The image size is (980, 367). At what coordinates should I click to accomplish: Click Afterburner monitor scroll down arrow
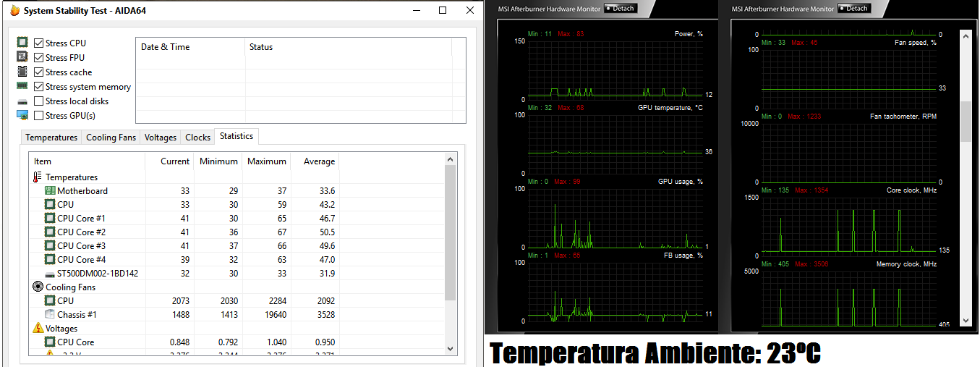click(x=966, y=321)
